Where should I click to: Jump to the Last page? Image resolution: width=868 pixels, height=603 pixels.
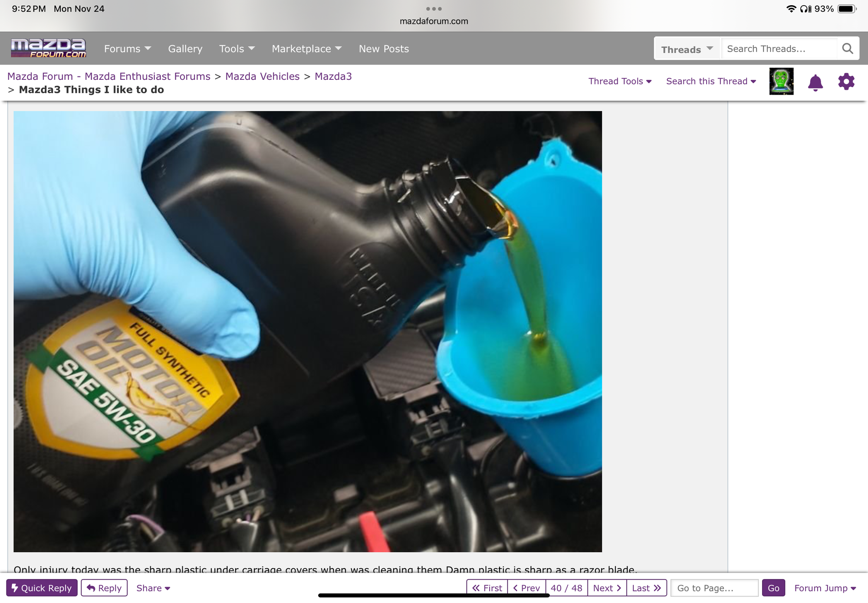pyautogui.click(x=646, y=588)
